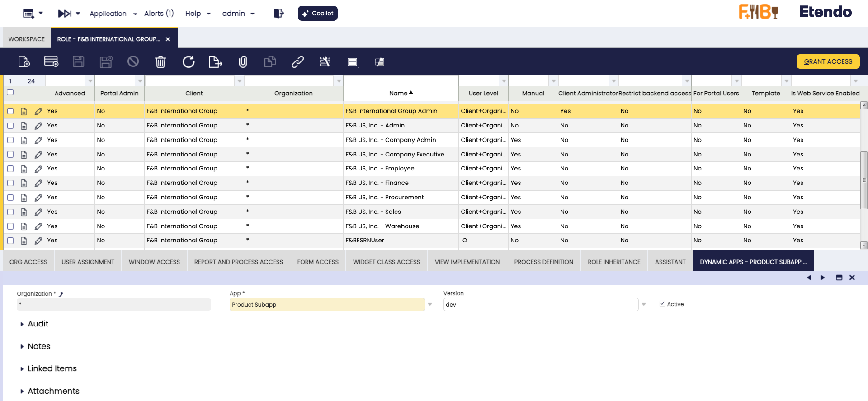Open form view for F&BESRNUser row

click(x=24, y=241)
